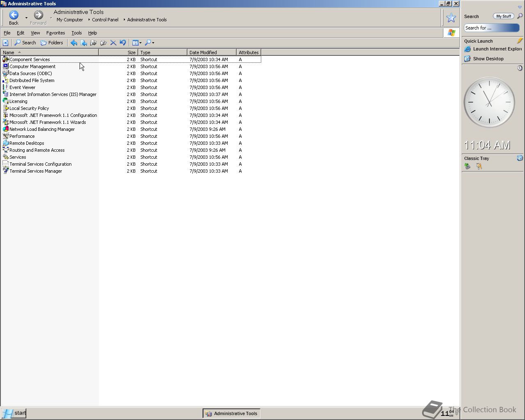Open the Tools menu
Viewport: 525px width, 420px height.
(x=77, y=33)
